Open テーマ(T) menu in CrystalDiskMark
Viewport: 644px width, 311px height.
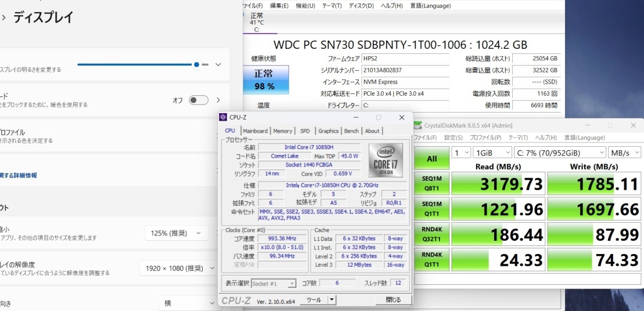(x=519, y=138)
